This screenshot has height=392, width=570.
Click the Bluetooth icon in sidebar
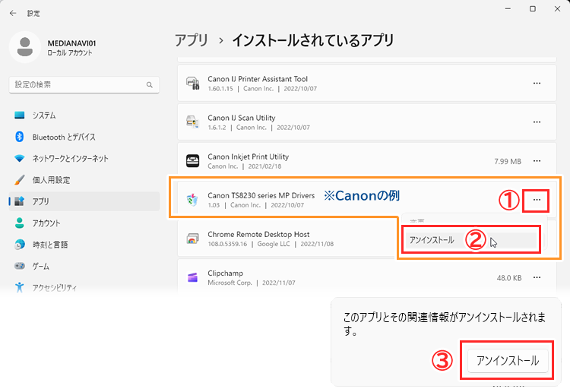[x=19, y=137]
